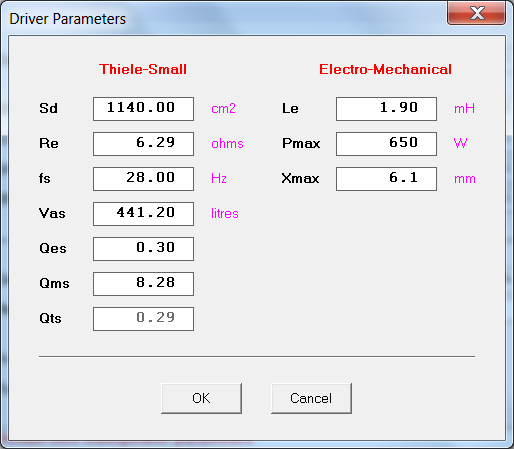Confirm parameters with the OK button
This screenshot has width=514, height=449.
(201, 398)
